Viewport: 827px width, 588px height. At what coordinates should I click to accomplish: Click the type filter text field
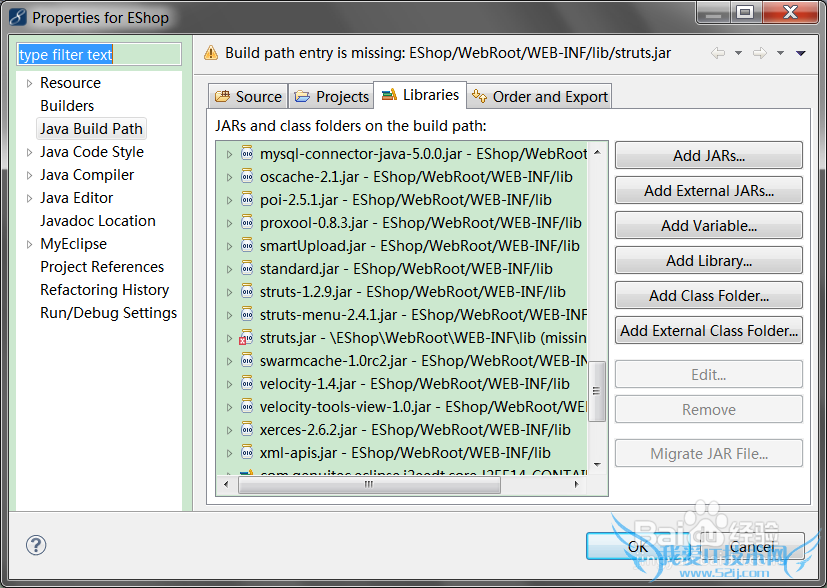point(99,55)
